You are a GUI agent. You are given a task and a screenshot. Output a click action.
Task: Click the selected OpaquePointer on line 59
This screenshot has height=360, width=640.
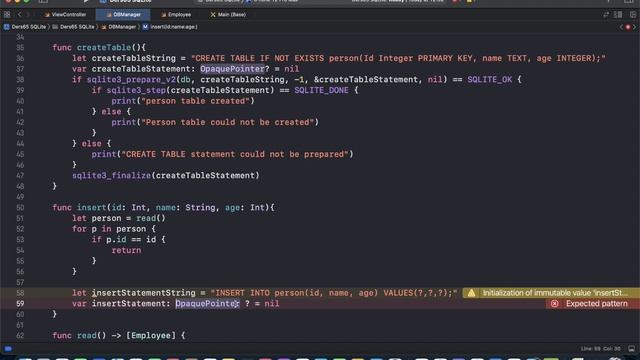(207, 304)
